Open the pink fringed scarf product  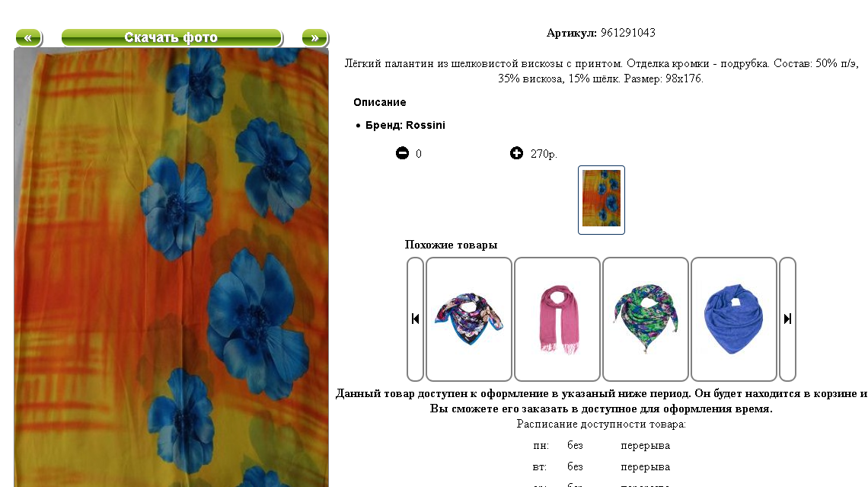[557, 319]
